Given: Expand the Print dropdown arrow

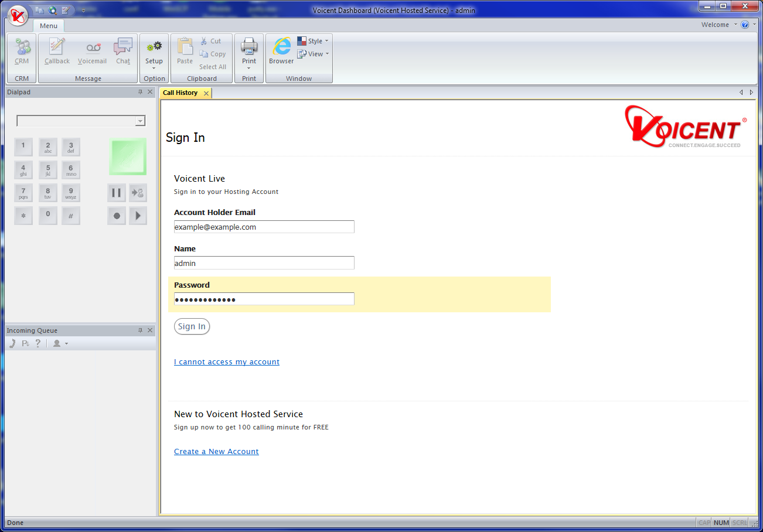Looking at the screenshot, I should click(x=249, y=68).
